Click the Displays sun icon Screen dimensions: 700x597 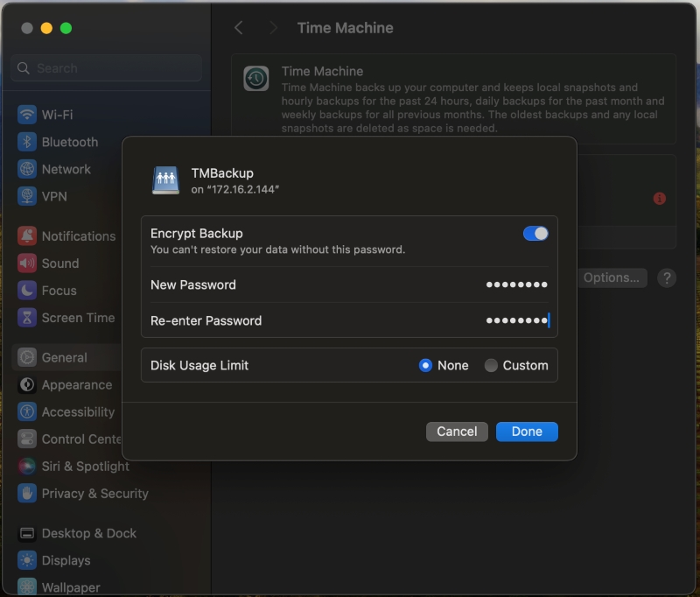click(x=27, y=560)
